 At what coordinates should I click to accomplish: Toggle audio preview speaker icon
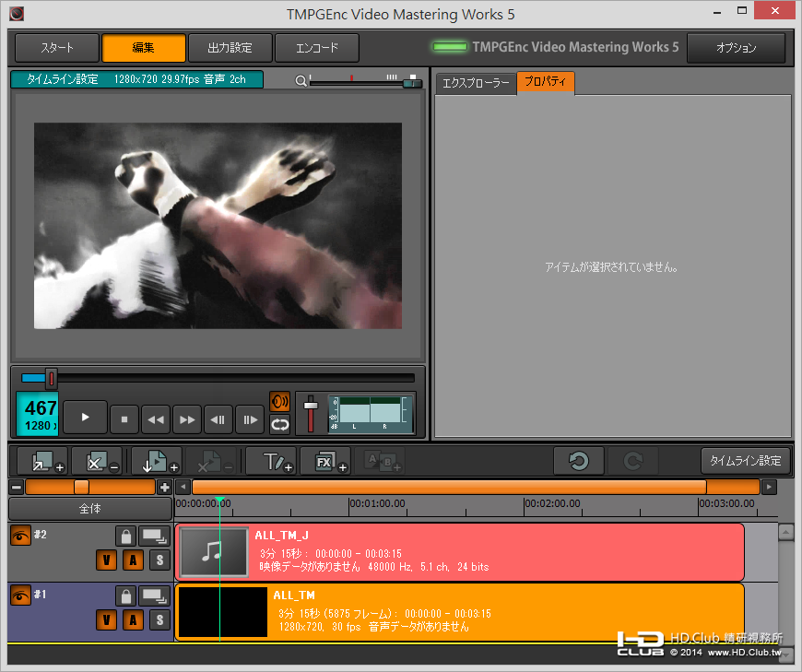point(280,402)
